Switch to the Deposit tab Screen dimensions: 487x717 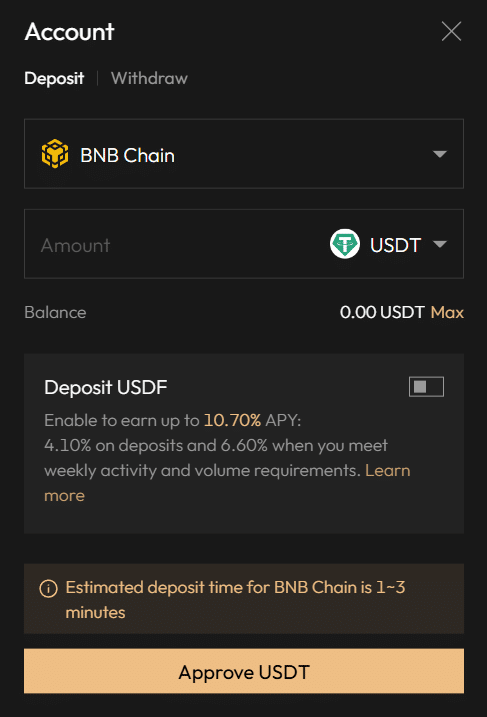[54, 79]
